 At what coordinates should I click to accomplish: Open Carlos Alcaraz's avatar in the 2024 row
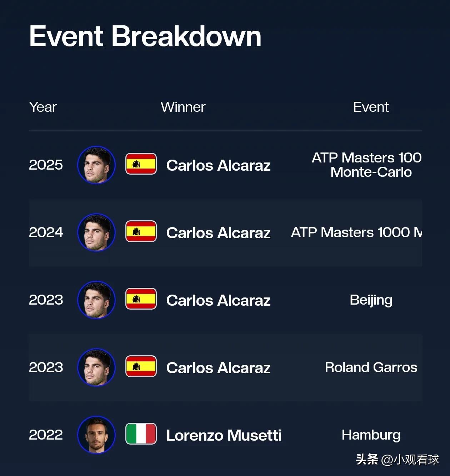96,232
